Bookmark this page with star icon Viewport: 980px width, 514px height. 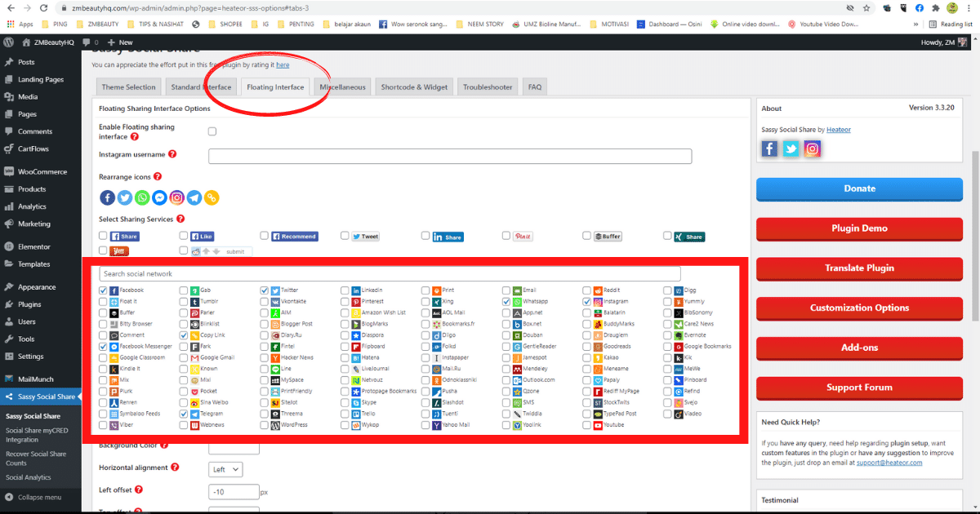pyautogui.click(x=866, y=7)
